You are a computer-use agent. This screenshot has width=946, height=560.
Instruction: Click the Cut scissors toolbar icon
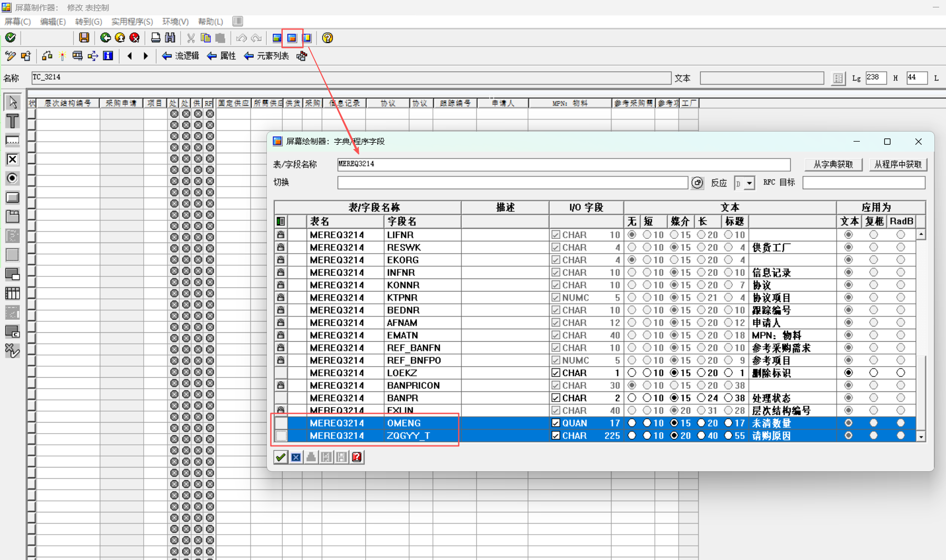[x=191, y=38]
